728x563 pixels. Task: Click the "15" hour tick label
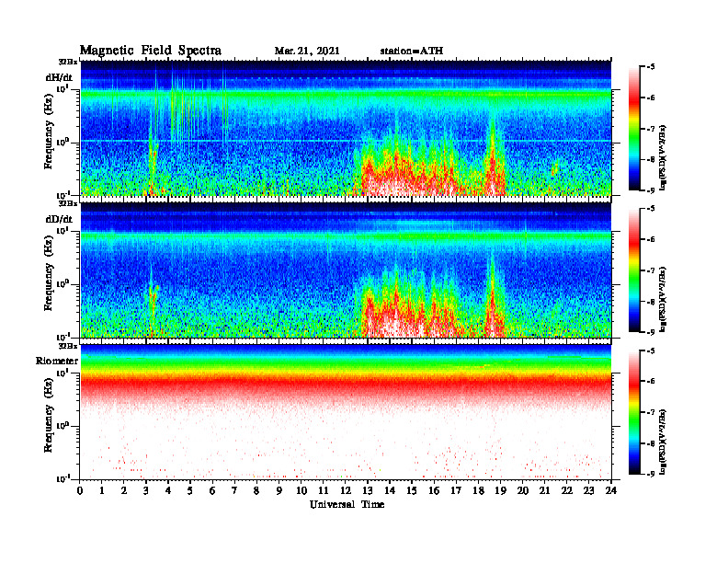412,491
